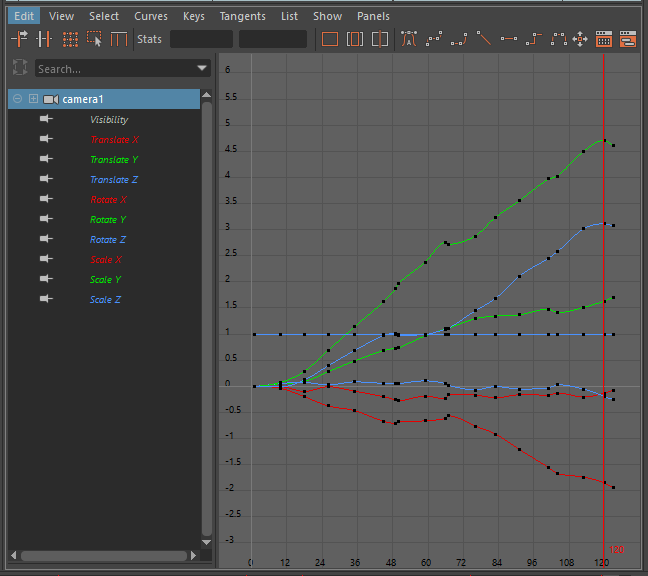The height and width of the screenshot is (576, 648).
Task: Select the Visibility channel
Action: tap(109, 119)
